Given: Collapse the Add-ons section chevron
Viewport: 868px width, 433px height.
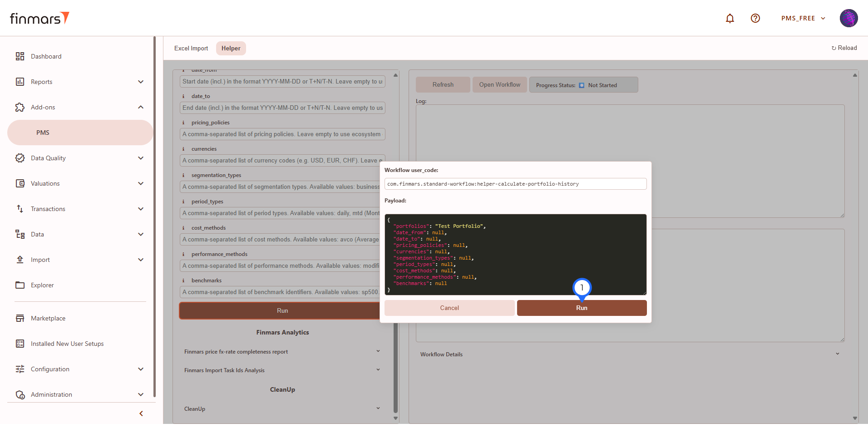Looking at the screenshot, I should pyautogui.click(x=141, y=107).
